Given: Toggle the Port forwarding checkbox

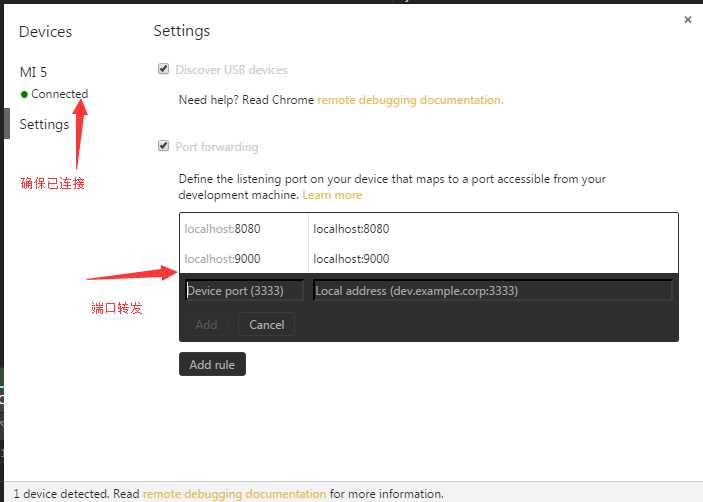Looking at the screenshot, I should coord(163,146).
